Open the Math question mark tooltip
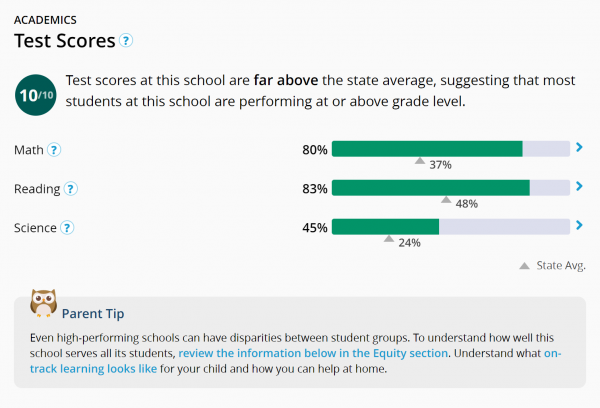 point(55,150)
